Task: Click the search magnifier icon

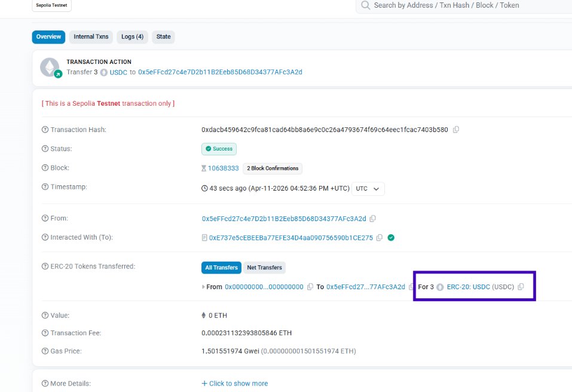Action: pos(365,5)
